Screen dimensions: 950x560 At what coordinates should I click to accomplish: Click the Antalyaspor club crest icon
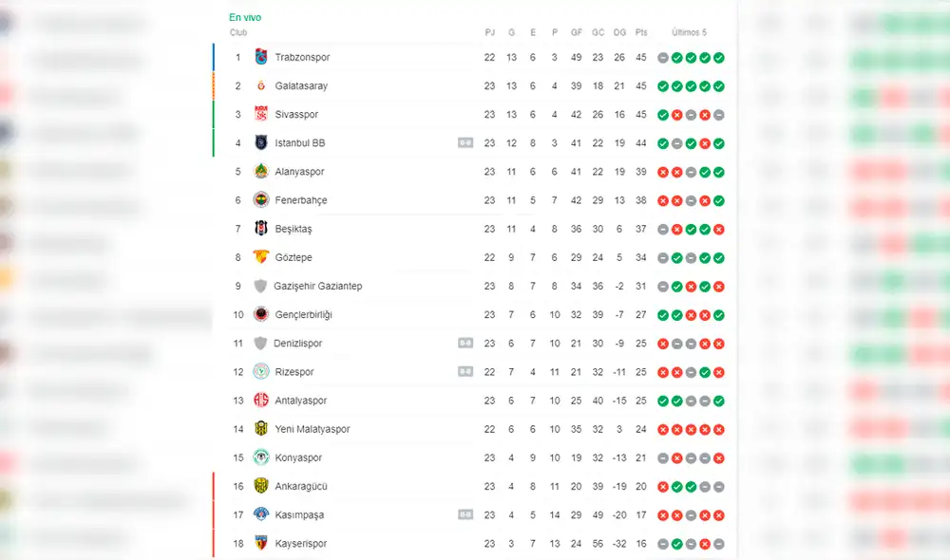pos(261,401)
